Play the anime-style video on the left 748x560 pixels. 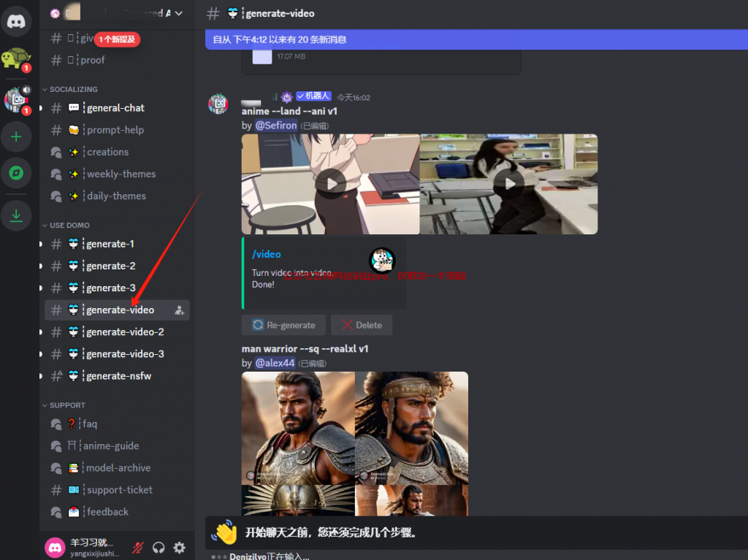331,183
